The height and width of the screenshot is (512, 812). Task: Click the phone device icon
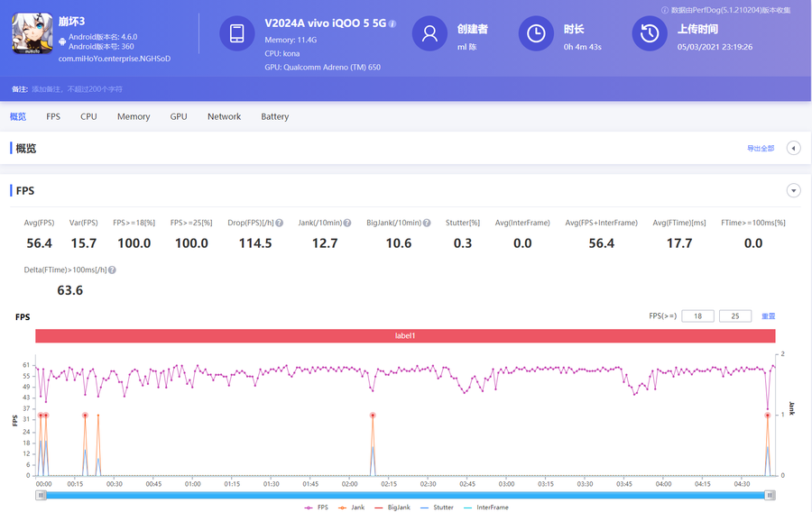click(236, 33)
